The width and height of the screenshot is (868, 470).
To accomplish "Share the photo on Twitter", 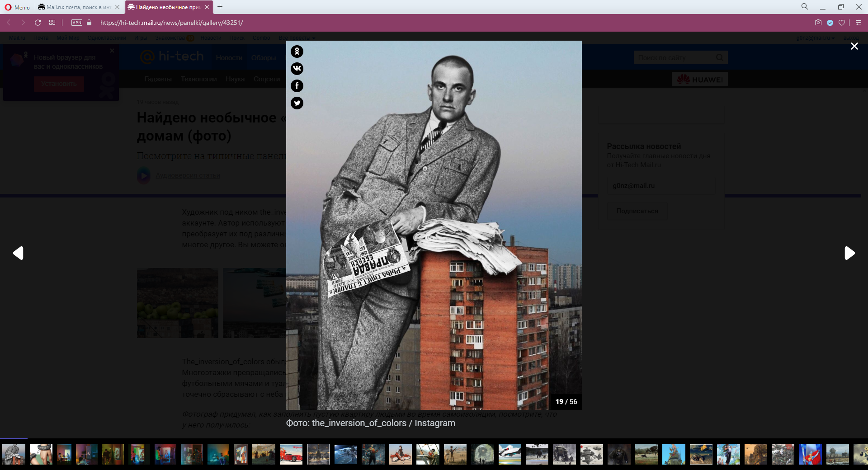I will 297,103.
